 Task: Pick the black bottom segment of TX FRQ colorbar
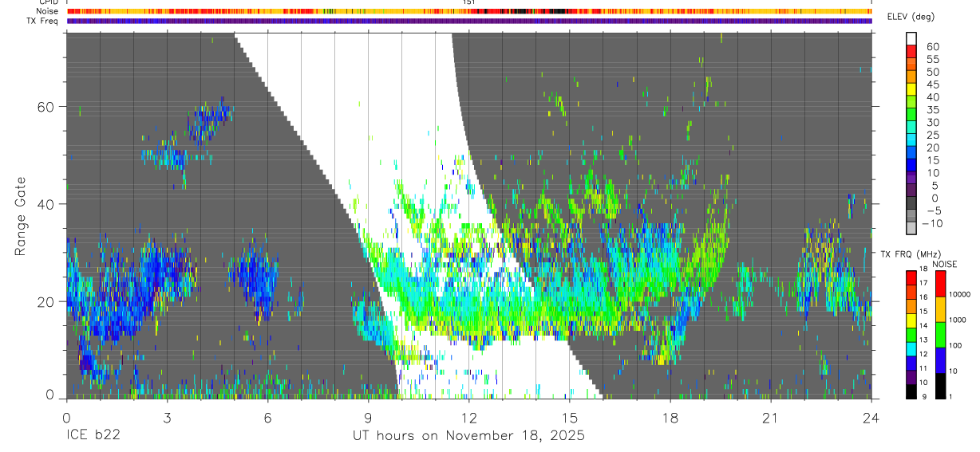pyautogui.click(x=911, y=391)
